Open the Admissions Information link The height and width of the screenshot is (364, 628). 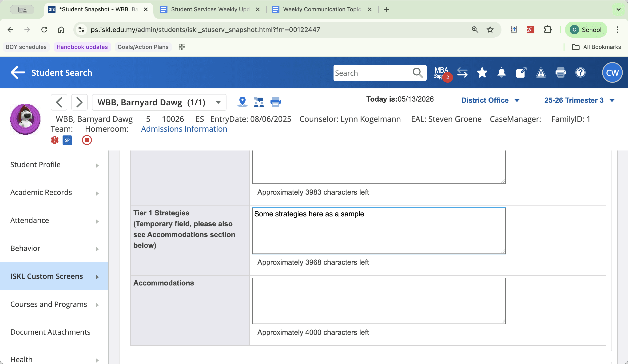click(x=184, y=129)
